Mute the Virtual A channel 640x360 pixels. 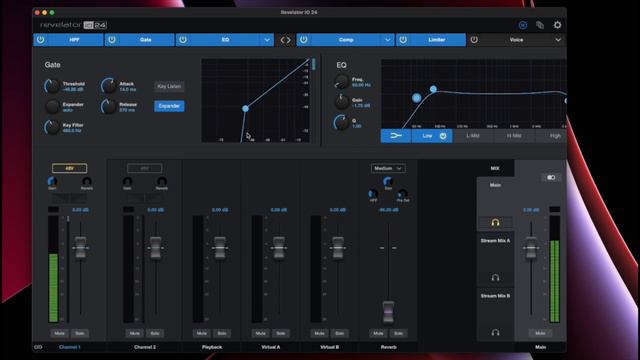260,333
